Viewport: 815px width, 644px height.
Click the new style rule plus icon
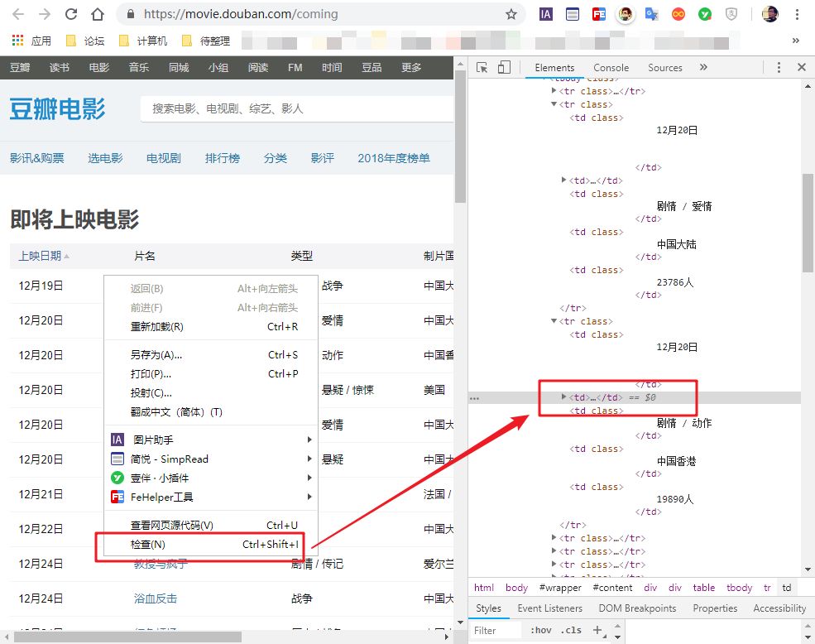tap(597, 630)
